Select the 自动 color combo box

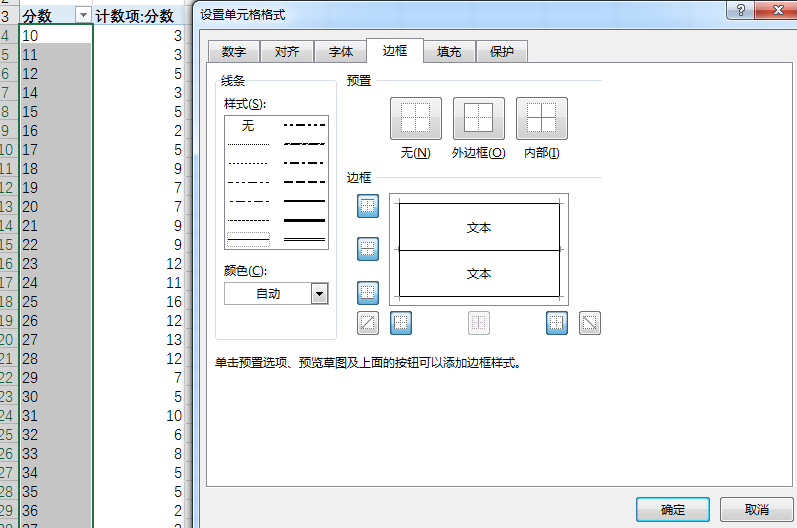click(276, 293)
